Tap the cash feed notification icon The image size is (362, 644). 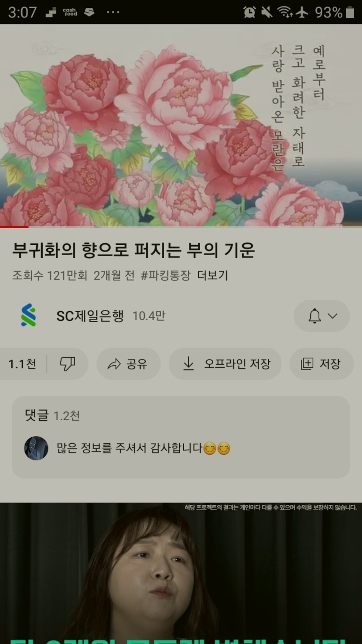point(70,12)
